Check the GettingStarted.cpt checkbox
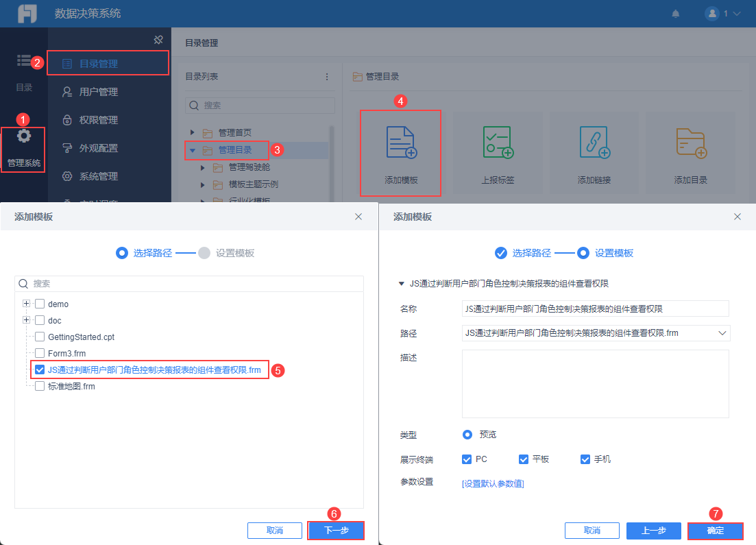This screenshot has width=756, height=545. pos(40,337)
